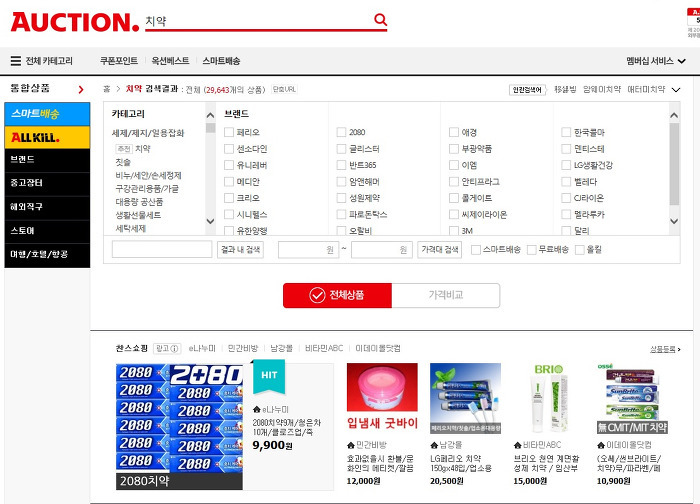Image resolution: width=700 pixels, height=504 pixels.
Task: Click the red arrow beside 통합상품
Action: pyautogui.click(x=81, y=90)
